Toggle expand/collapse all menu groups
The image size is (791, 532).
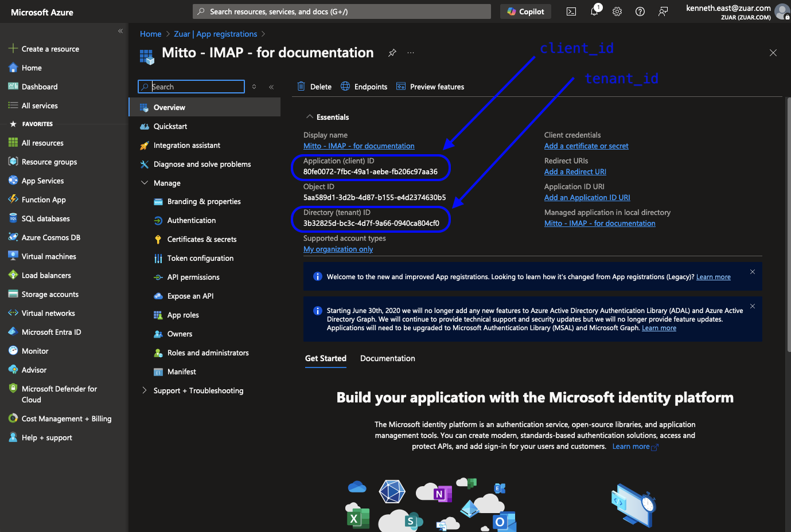[254, 87]
